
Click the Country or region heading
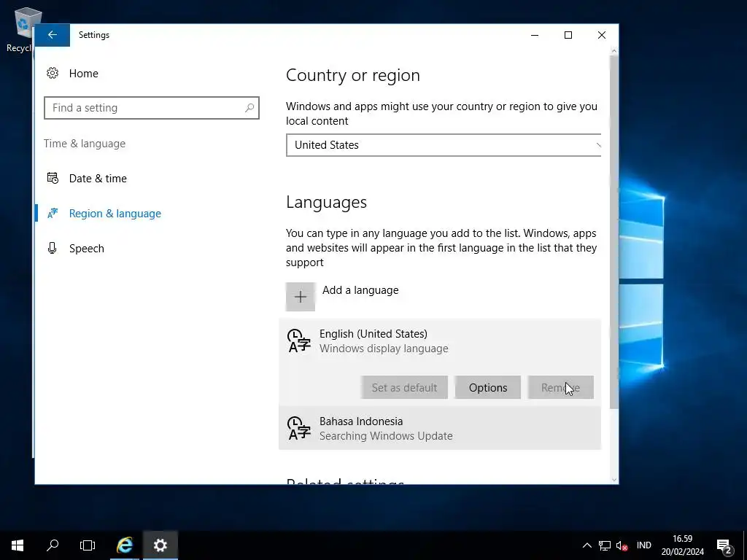point(353,75)
